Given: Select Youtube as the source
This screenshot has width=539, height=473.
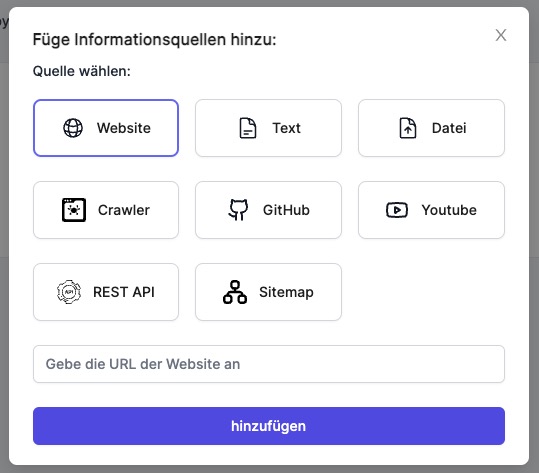Looking at the screenshot, I should 431,210.
